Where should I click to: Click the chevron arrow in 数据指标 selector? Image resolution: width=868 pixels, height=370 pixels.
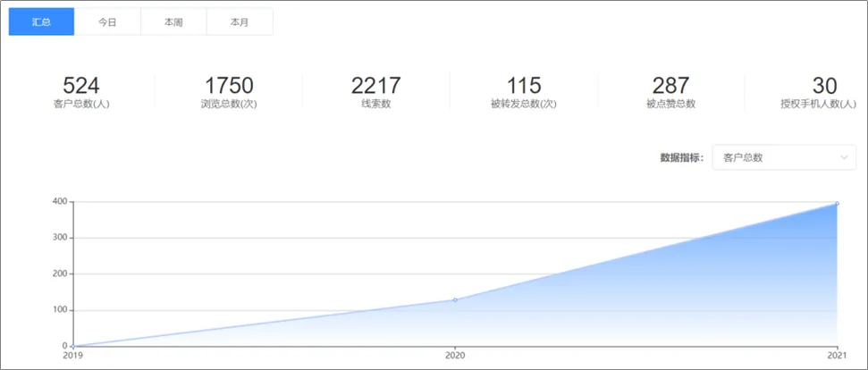(844, 157)
